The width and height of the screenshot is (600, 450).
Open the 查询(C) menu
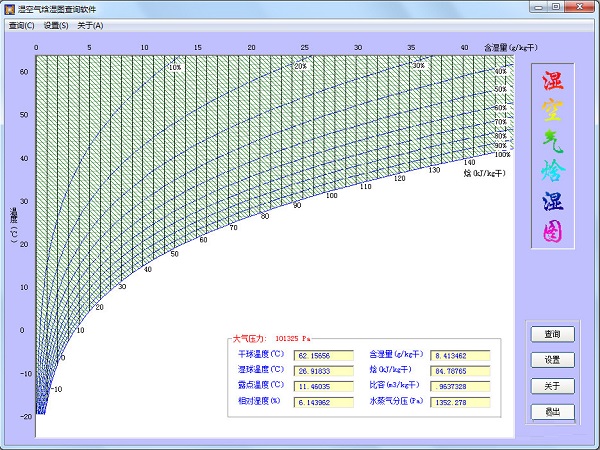(x=21, y=25)
